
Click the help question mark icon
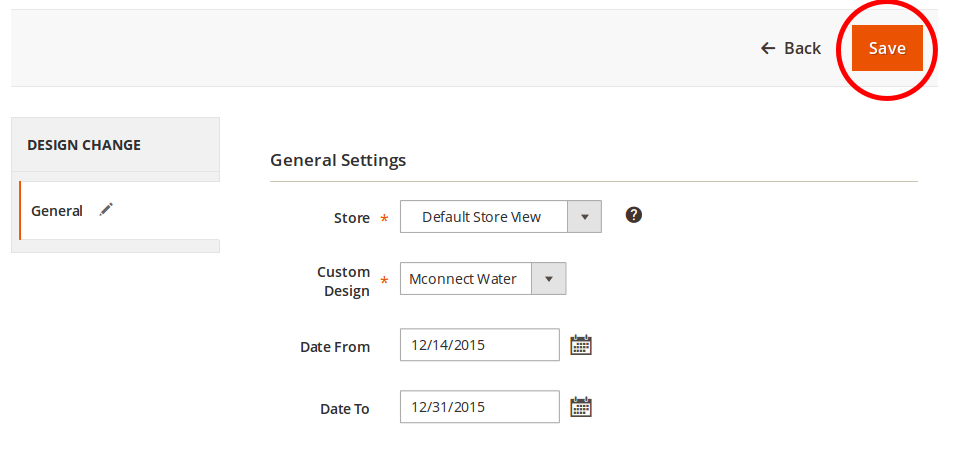(633, 215)
